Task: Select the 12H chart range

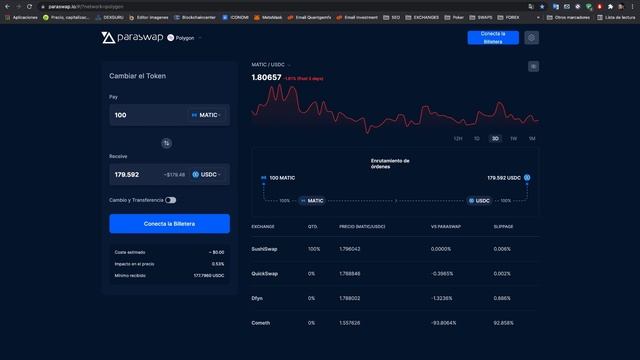Action: click(x=458, y=139)
